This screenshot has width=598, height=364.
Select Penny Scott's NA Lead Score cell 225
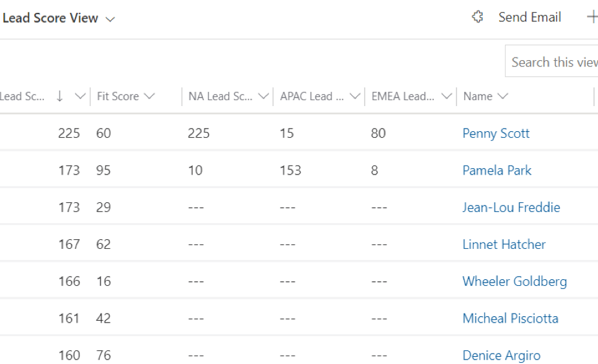199,133
